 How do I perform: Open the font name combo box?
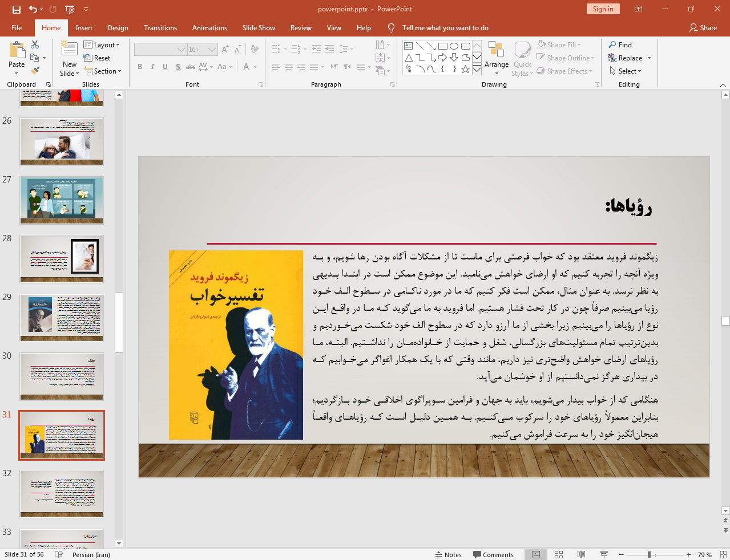coord(160,50)
